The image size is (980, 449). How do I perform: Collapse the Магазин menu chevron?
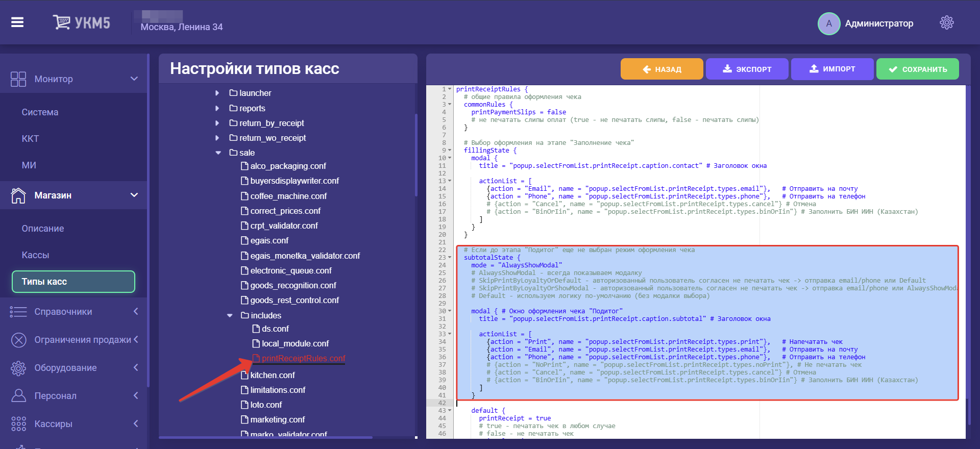[134, 195]
